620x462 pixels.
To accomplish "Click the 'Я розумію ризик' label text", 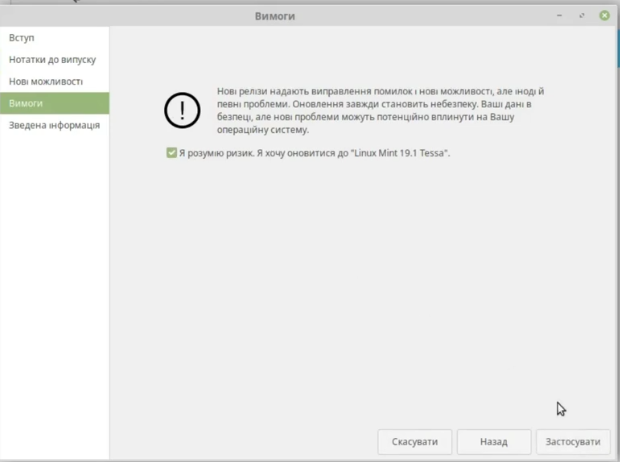I will tap(315, 153).
